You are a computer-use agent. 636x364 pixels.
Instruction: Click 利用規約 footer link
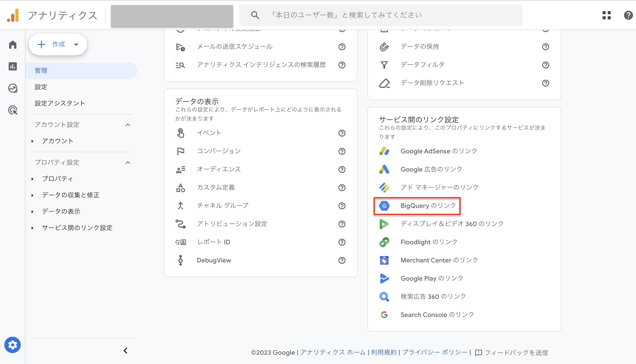[x=384, y=352]
